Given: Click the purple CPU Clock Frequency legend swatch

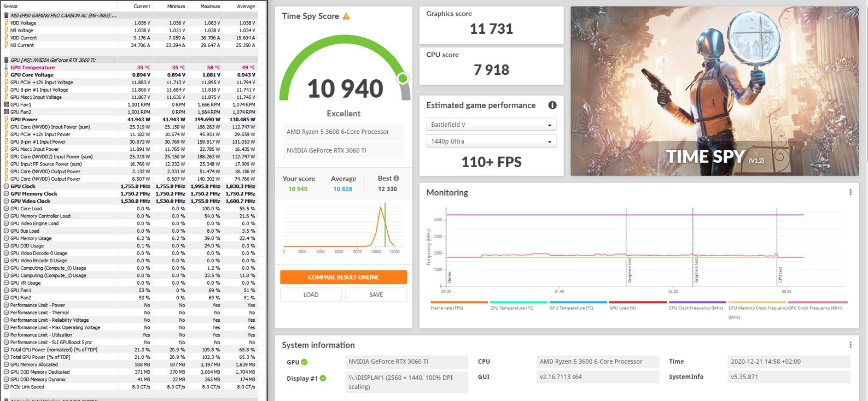Looking at the screenshot, I should click(x=697, y=302).
